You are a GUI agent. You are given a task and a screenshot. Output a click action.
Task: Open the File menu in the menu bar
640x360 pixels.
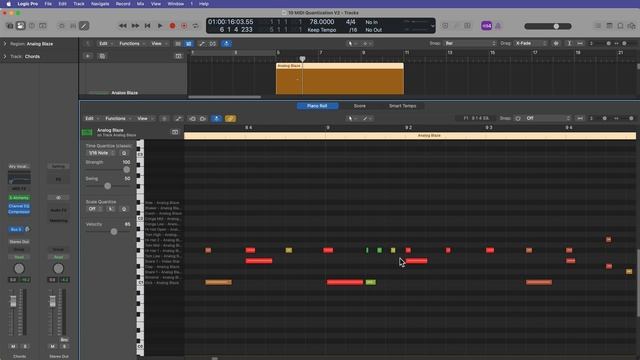tap(48, 4)
